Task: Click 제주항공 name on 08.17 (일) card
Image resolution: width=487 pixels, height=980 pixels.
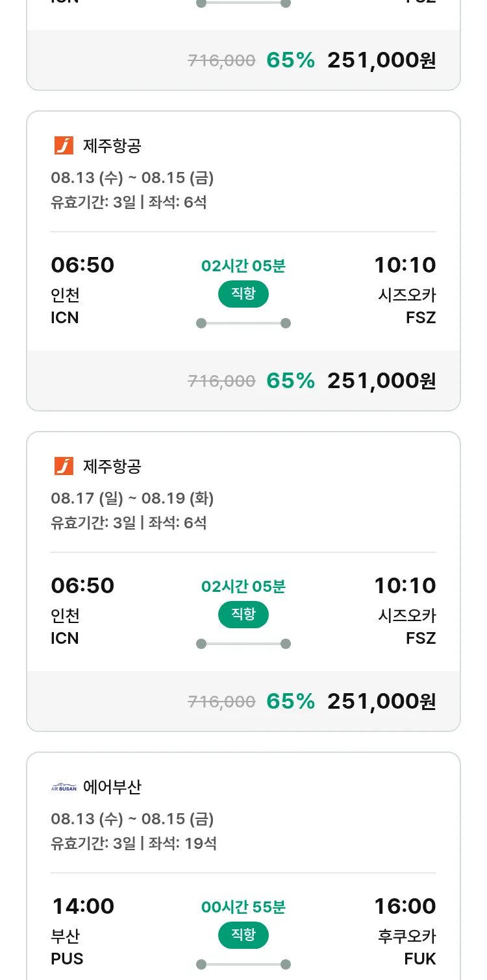Action: click(x=112, y=467)
